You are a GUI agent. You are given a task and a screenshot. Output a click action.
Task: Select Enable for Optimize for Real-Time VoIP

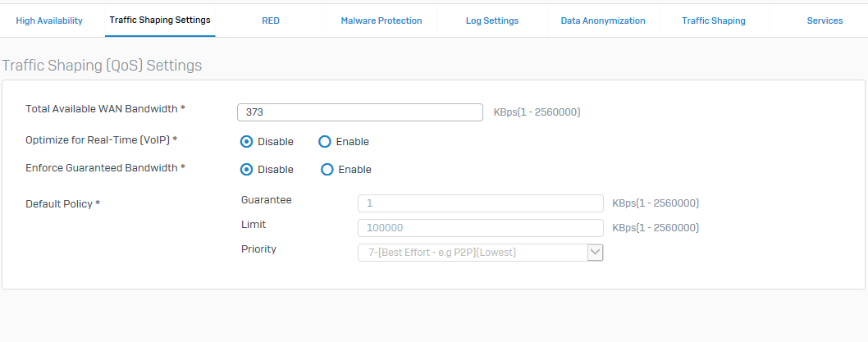(324, 142)
